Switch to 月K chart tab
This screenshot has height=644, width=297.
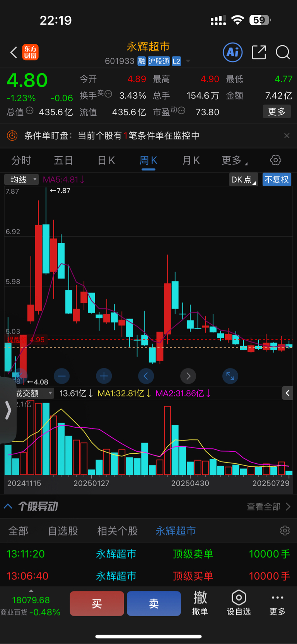pos(191,160)
